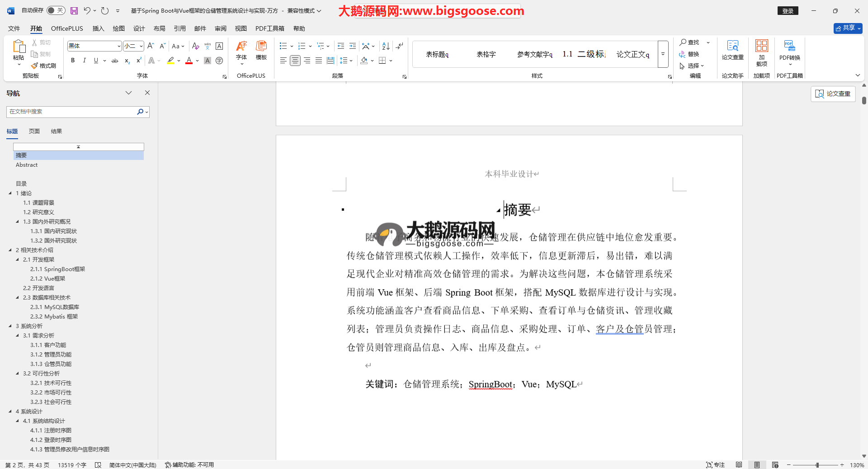Toggle show paragraph marks
Screen dimensions: 868x469
(x=399, y=46)
